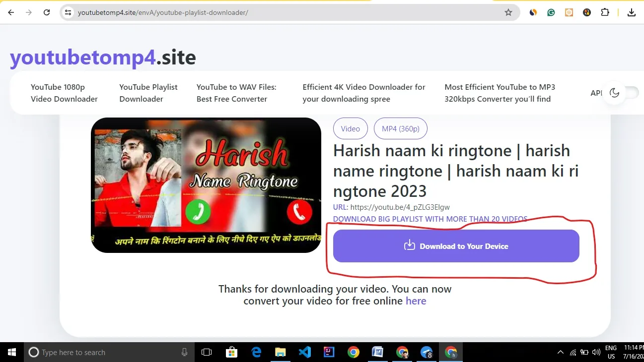Click the Task View icon on taskbar
Image resolution: width=644 pixels, height=362 pixels.
(207, 352)
